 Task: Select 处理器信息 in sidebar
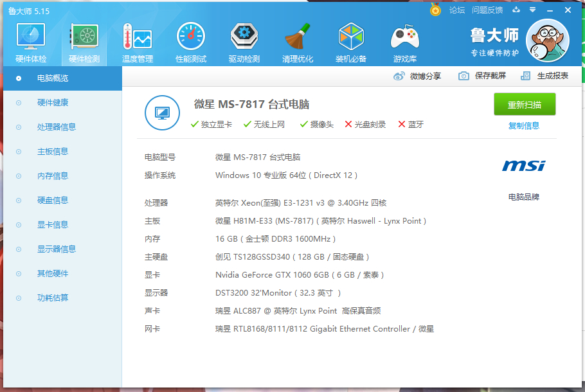(63, 127)
